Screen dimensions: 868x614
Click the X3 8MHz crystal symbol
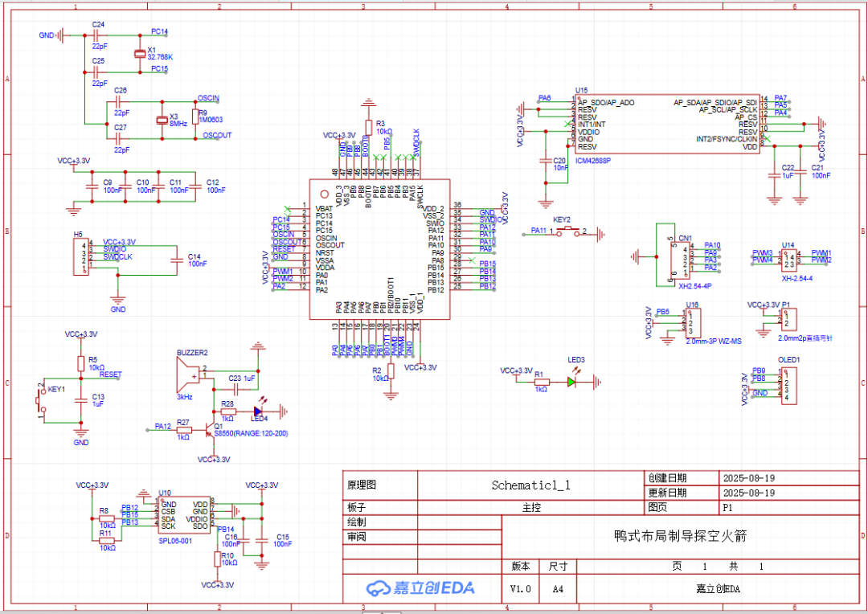[x=162, y=120]
